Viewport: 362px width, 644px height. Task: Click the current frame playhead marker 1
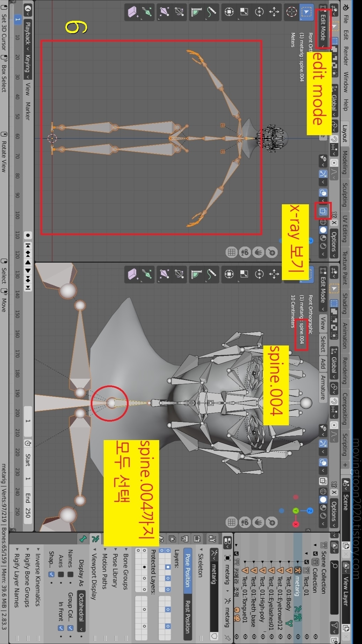[x=17, y=20]
